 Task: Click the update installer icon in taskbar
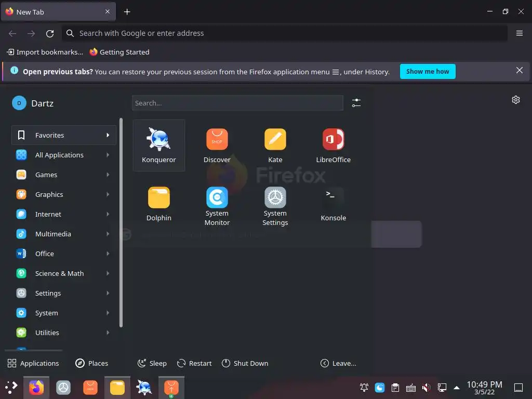171,388
